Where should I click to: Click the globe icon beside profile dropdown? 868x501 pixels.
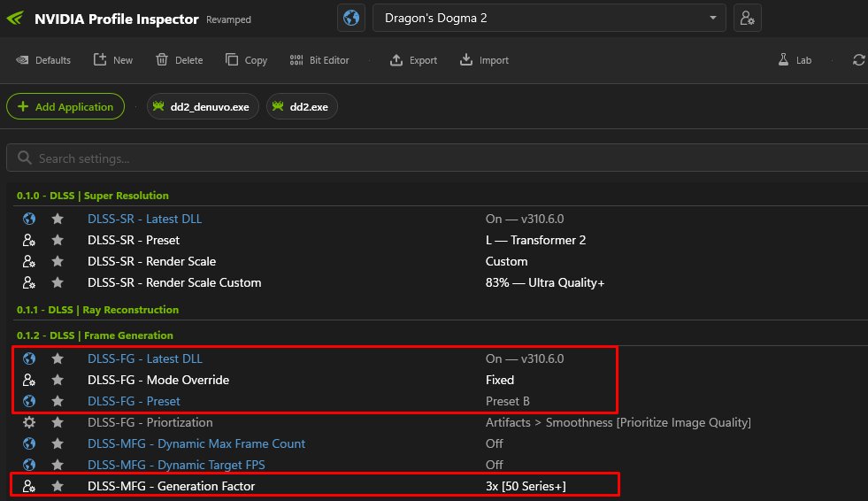(x=351, y=18)
